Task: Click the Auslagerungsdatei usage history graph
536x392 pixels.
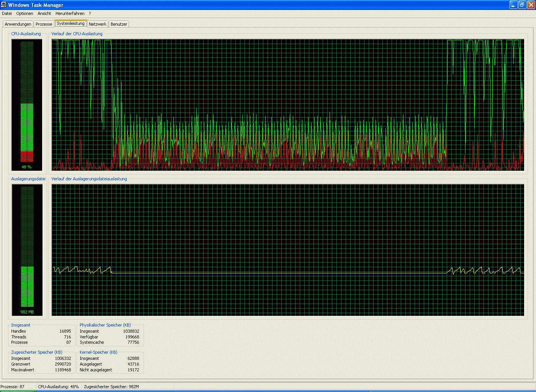Action: [288, 250]
